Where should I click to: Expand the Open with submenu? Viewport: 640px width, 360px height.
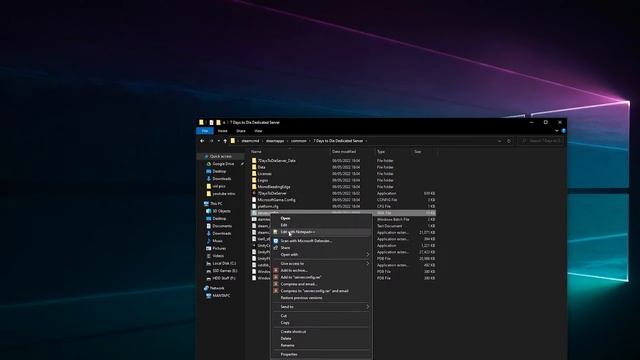[322, 255]
